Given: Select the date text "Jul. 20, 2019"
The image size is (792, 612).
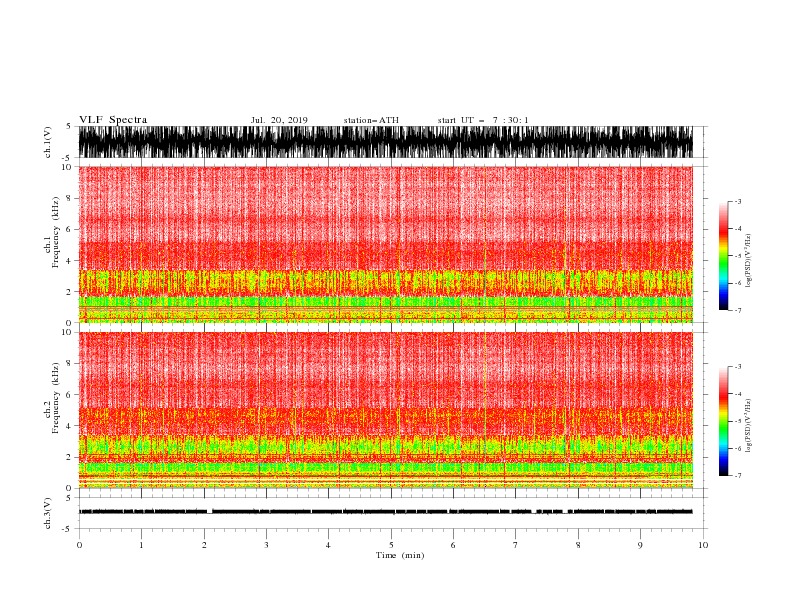Looking at the screenshot, I should tap(279, 120).
